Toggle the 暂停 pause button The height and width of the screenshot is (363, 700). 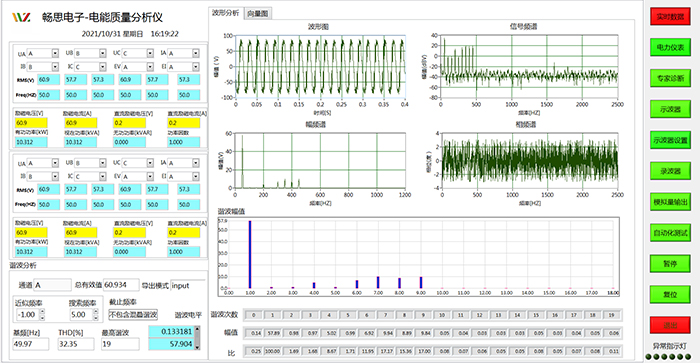click(x=670, y=264)
